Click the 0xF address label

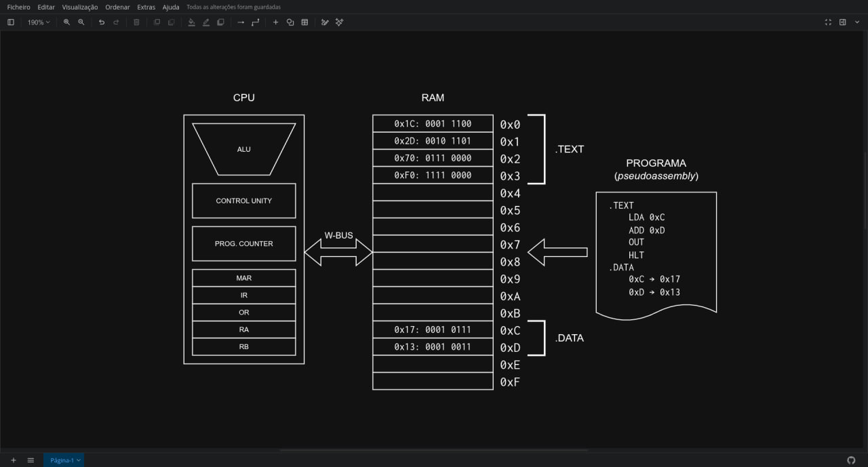[x=510, y=382]
